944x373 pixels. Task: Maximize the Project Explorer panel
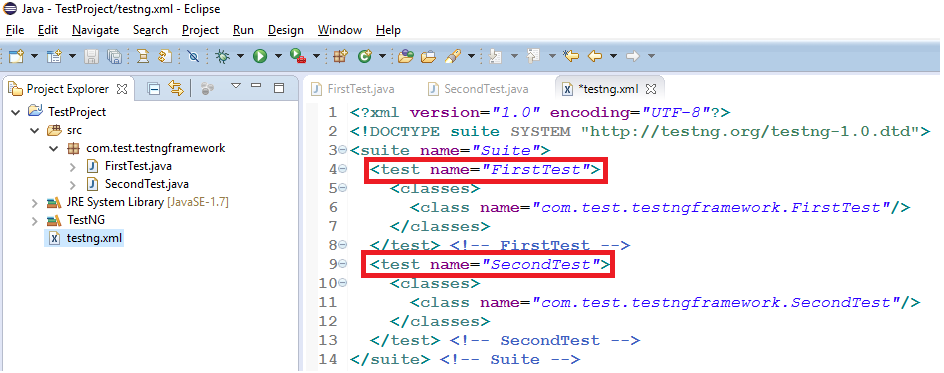(279, 88)
